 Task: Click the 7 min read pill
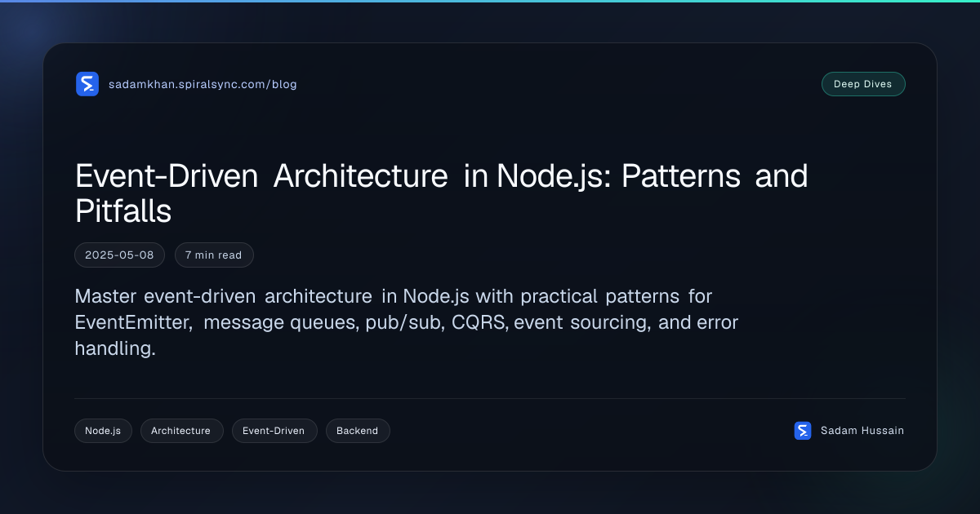click(214, 255)
